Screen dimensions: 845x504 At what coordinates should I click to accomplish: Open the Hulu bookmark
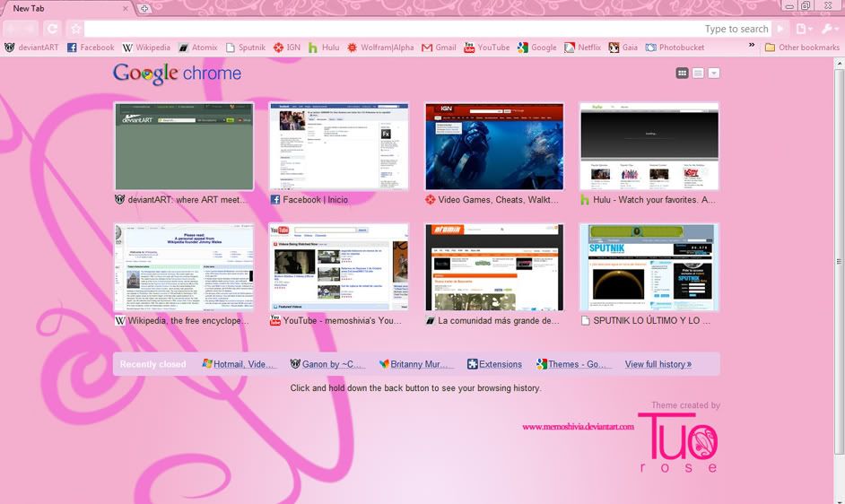coord(324,48)
